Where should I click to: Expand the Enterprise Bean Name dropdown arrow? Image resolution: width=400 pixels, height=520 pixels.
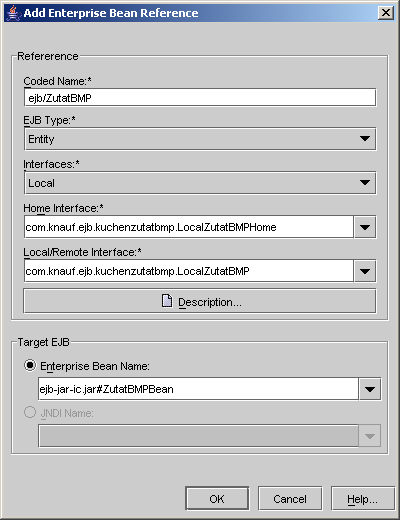pos(370,389)
